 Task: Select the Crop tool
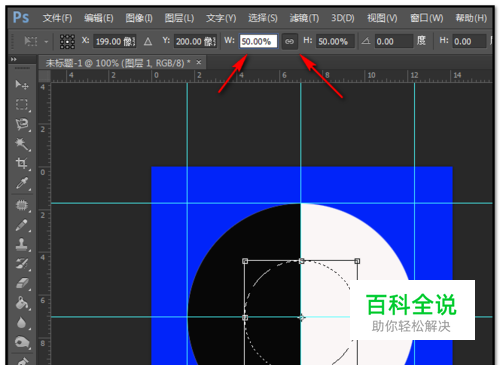[x=22, y=163]
